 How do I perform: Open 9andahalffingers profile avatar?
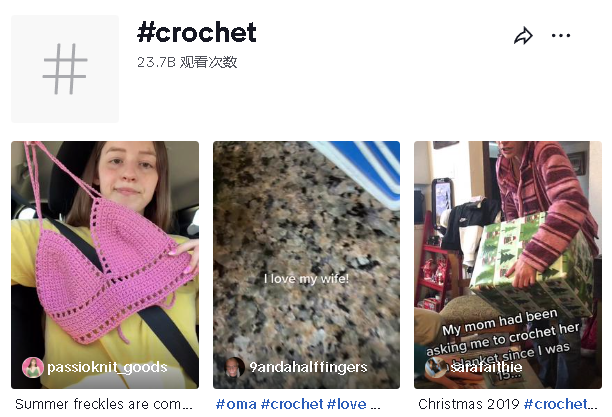pyautogui.click(x=235, y=367)
